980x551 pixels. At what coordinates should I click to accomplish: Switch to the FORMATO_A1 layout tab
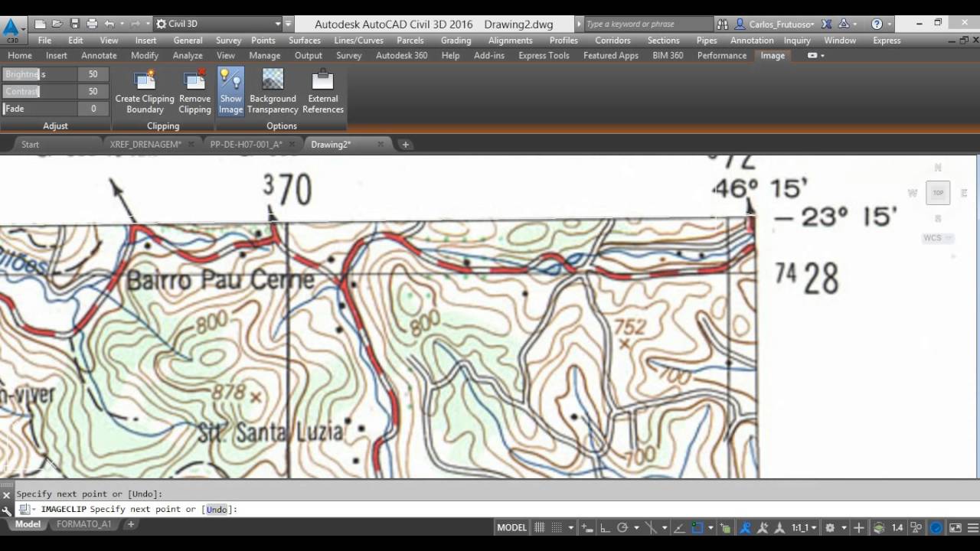83,524
